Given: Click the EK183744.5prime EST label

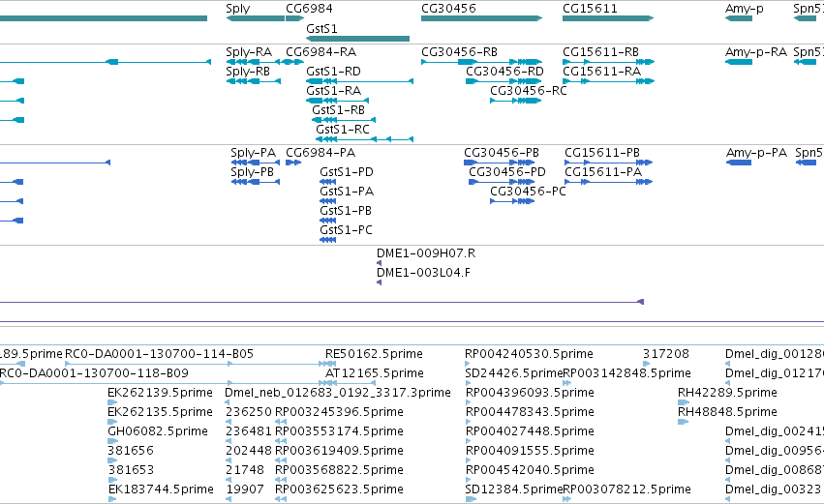Looking at the screenshot, I should (x=161, y=489).
